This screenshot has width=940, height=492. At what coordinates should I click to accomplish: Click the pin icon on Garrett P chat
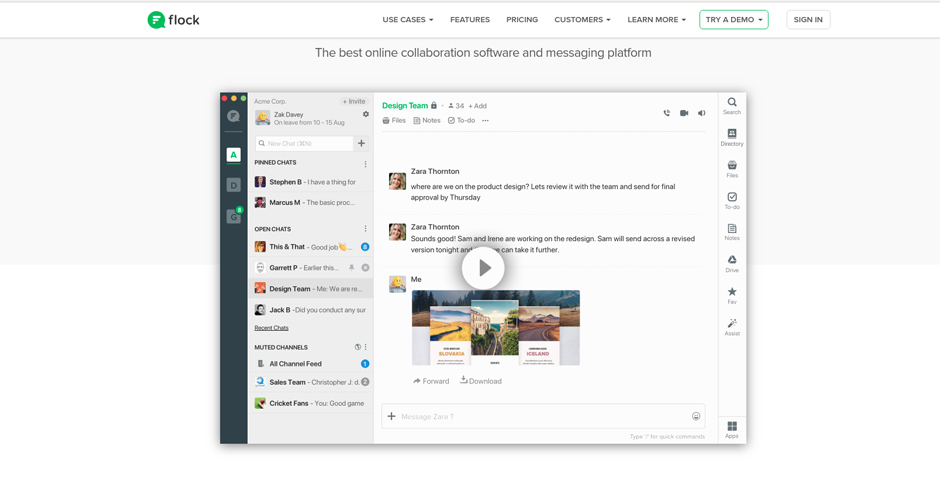click(x=352, y=268)
